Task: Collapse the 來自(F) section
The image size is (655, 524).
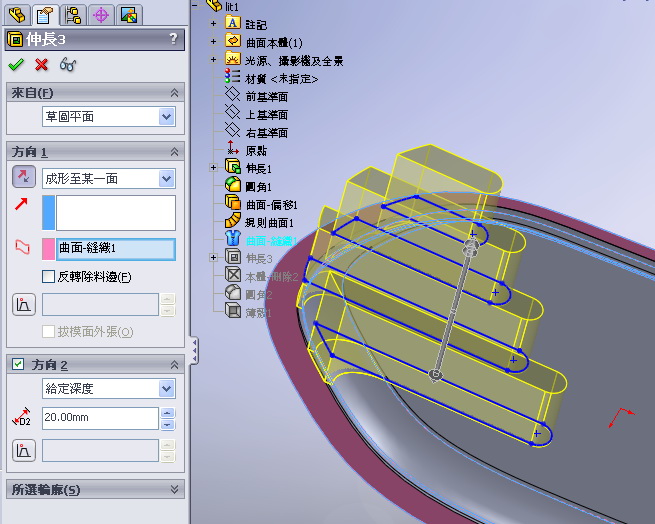Action: coord(175,93)
